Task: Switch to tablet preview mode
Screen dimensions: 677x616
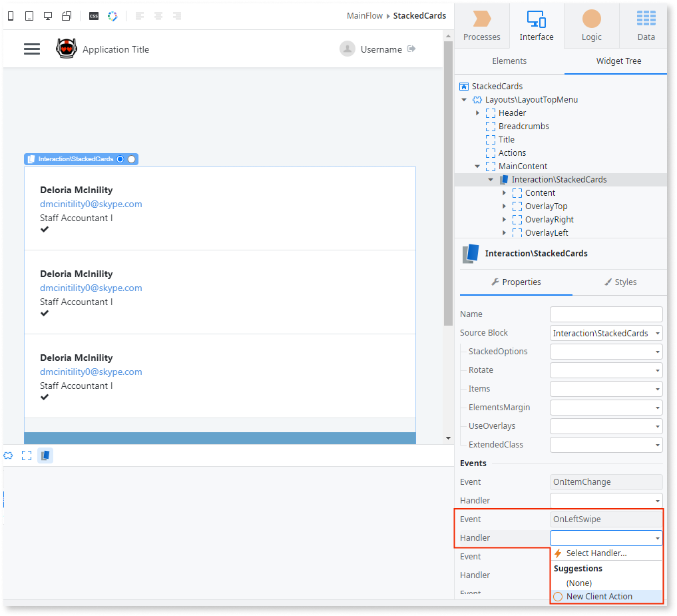Action: (29, 15)
